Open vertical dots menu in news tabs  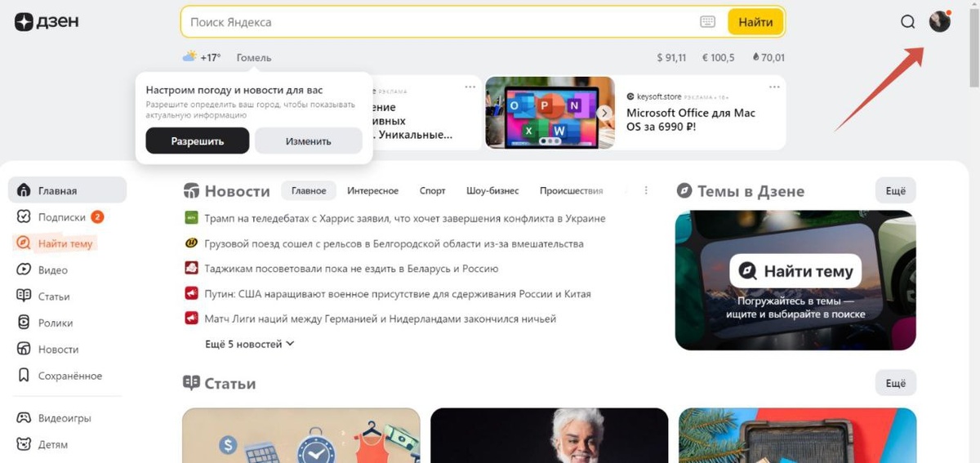pyautogui.click(x=646, y=190)
